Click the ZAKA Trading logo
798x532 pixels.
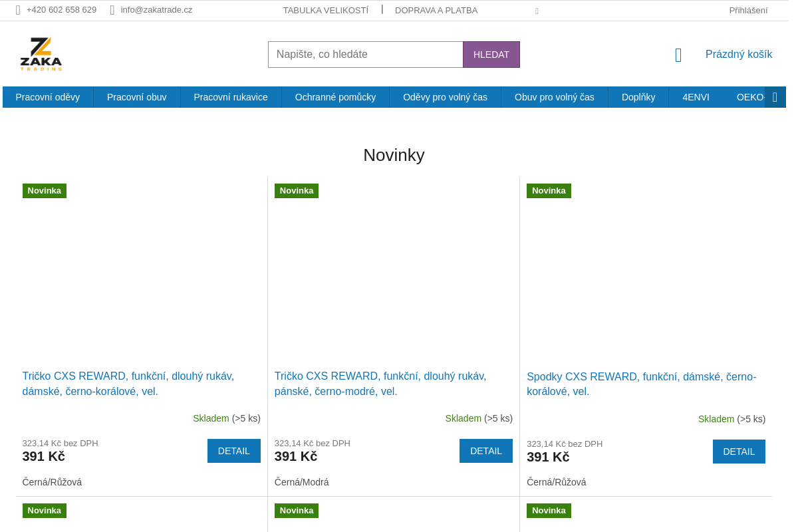[41, 54]
